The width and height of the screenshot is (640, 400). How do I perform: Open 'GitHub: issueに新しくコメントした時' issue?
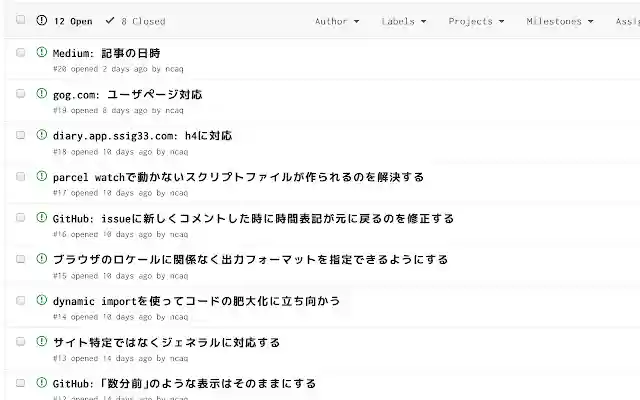click(x=253, y=219)
